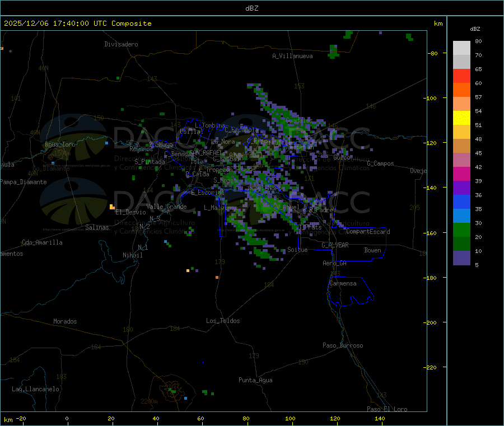This screenshot has width=504, height=426.
Task: Click the green echo cluster near A_Villanueva
Action: (x=333, y=52)
